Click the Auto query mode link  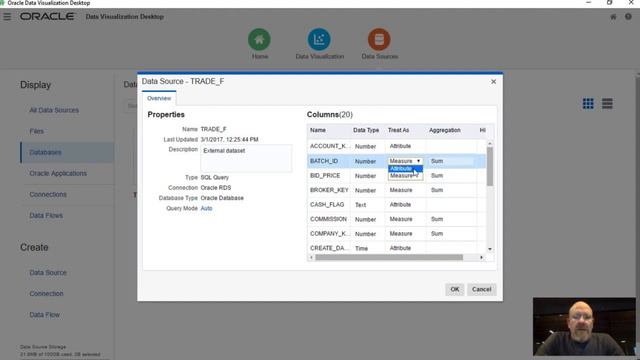click(x=206, y=208)
